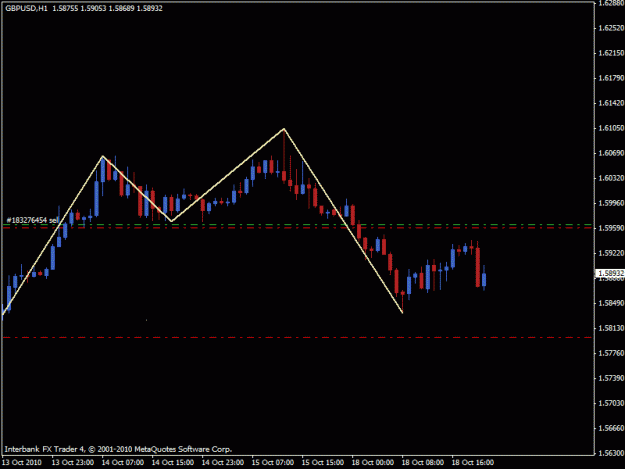Click the 15 Oct 07:00 time label
625x469 pixels.
(x=273, y=463)
